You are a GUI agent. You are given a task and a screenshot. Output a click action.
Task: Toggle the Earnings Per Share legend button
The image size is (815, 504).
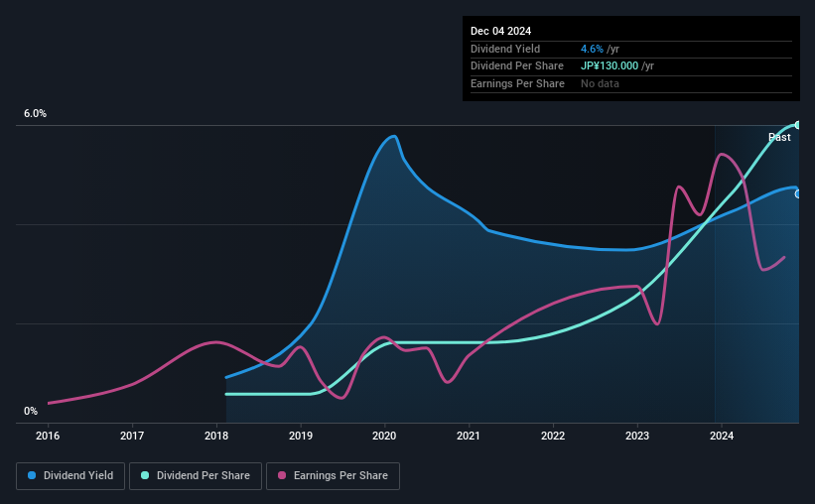point(333,476)
